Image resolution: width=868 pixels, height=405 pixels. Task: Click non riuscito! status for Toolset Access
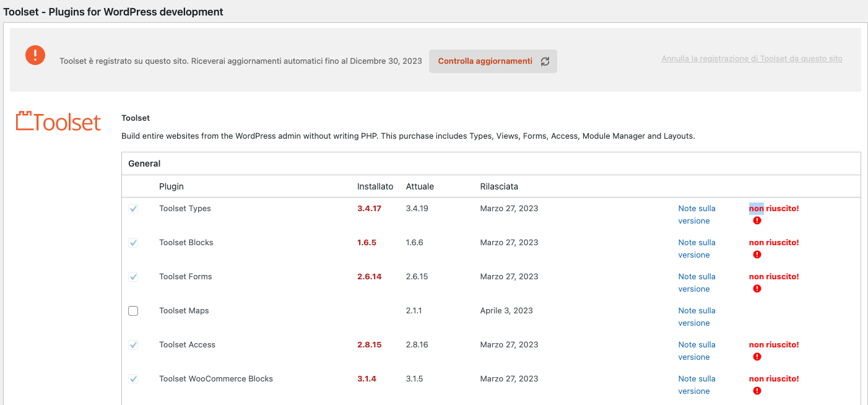click(x=774, y=345)
